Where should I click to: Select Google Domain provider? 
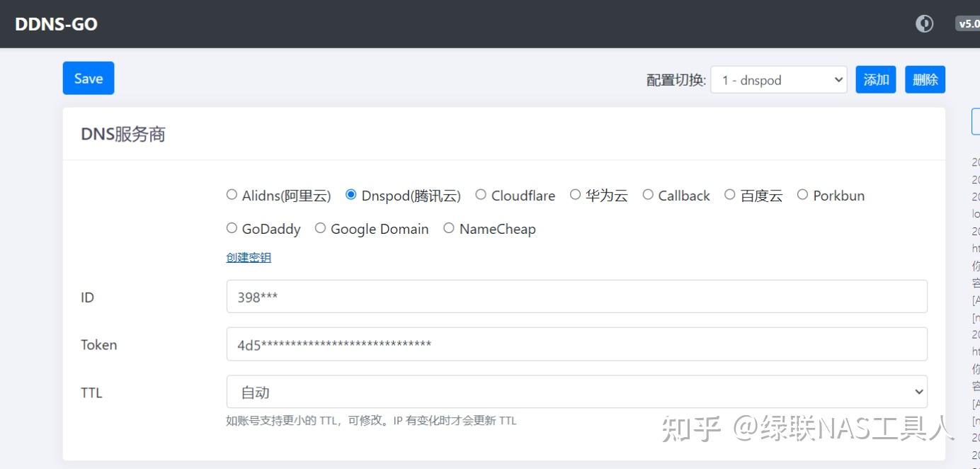pyautogui.click(x=320, y=228)
